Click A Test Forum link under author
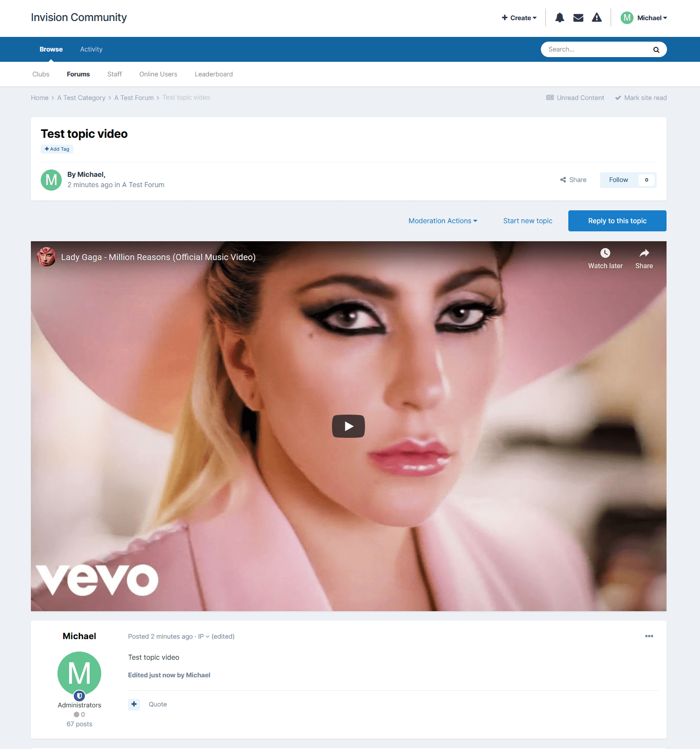The image size is (700, 749). [x=143, y=185]
